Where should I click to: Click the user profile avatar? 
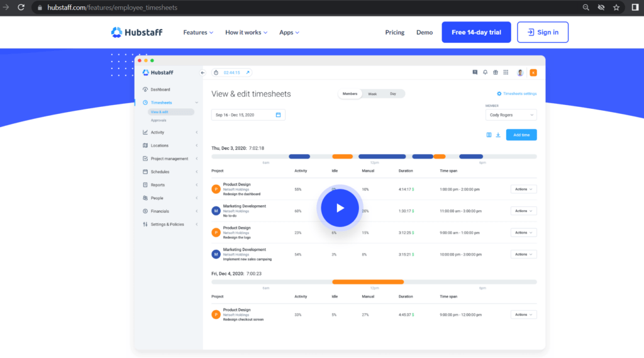pos(520,73)
